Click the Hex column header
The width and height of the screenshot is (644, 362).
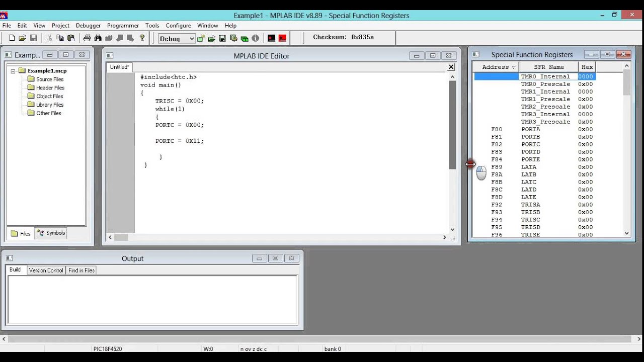587,67
